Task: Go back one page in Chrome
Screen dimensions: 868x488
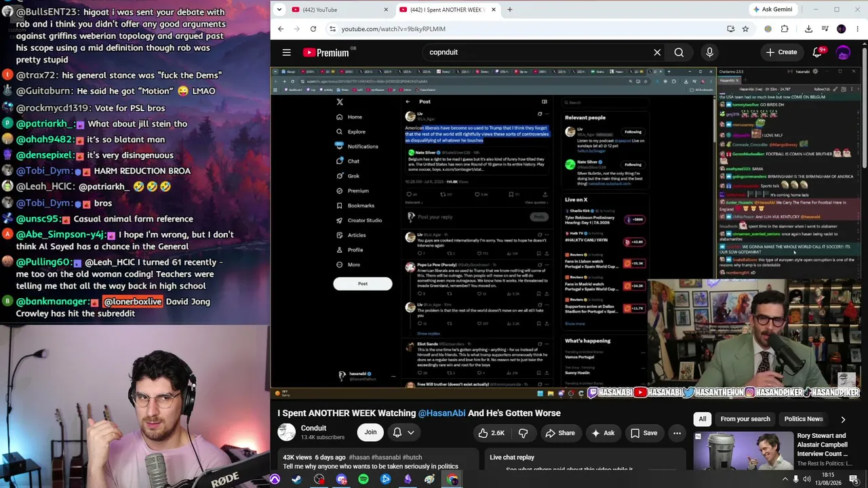Action: coord(281,29)
